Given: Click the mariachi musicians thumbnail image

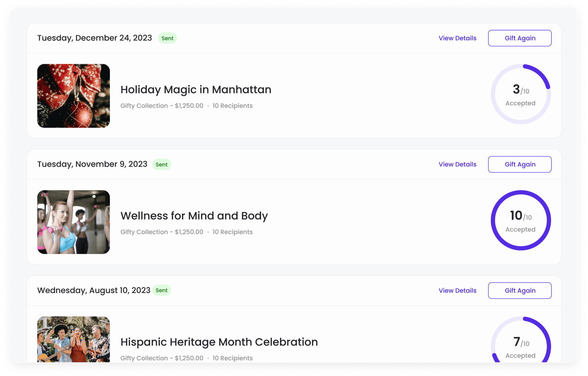Looking at the screenshot, I should coord(73,339).
